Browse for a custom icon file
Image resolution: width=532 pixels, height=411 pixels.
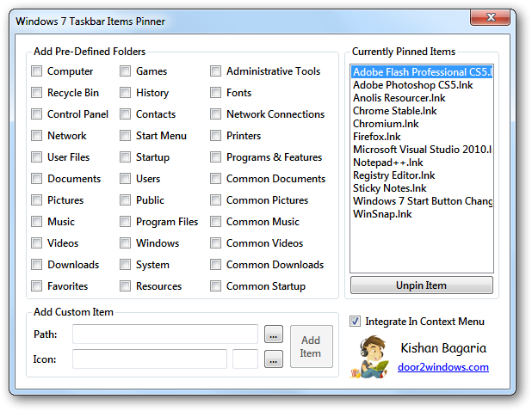click(274, 359)
